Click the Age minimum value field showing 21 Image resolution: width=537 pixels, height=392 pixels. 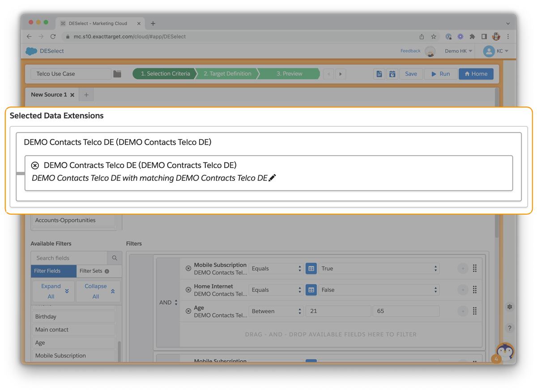pyautogui.click(x=338, y=311)
